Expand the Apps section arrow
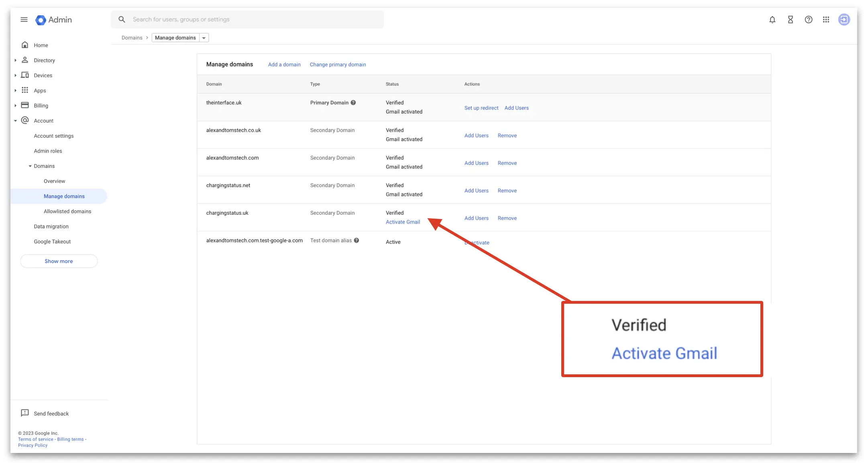Viewport: 868px width, 463px height. click(x=15, y=90)
